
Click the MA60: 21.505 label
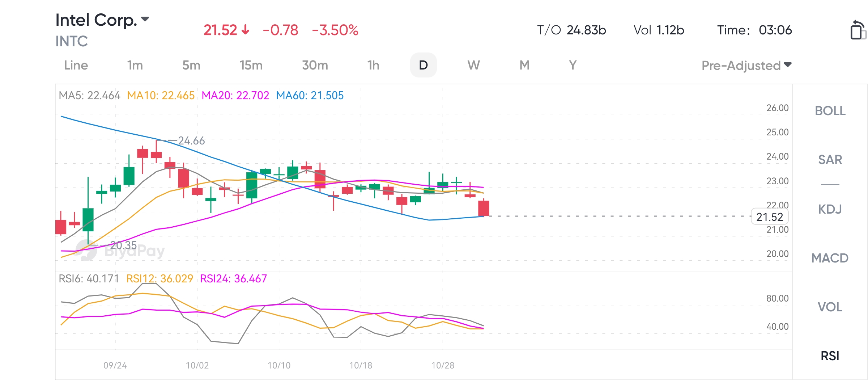pyautogui.click(x=310, y=96)
